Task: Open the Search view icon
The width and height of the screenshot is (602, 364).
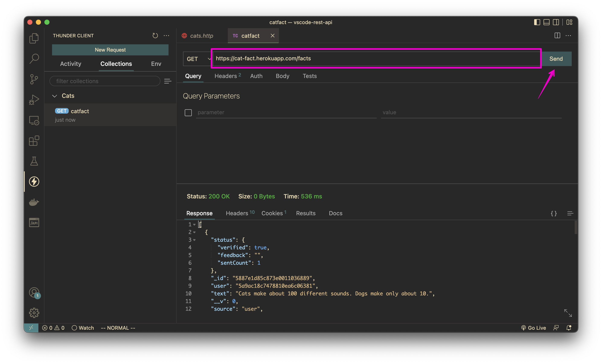Action: coord(34,59)
